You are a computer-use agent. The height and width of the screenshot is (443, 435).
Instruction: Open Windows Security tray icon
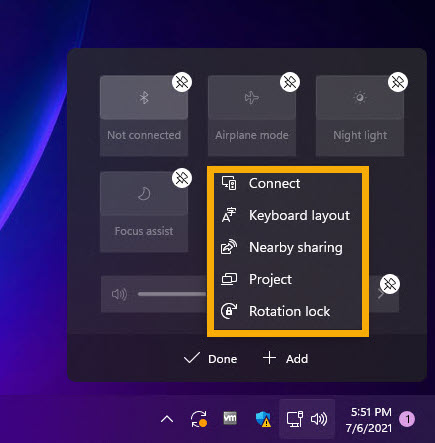[x=263, y=419]
